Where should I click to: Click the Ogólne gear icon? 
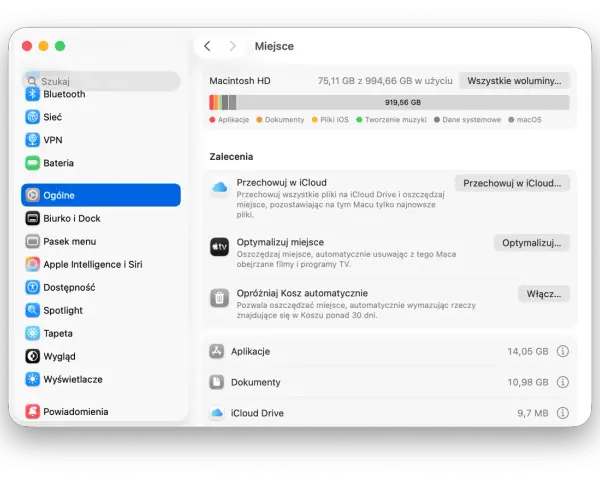click(33, 195)
